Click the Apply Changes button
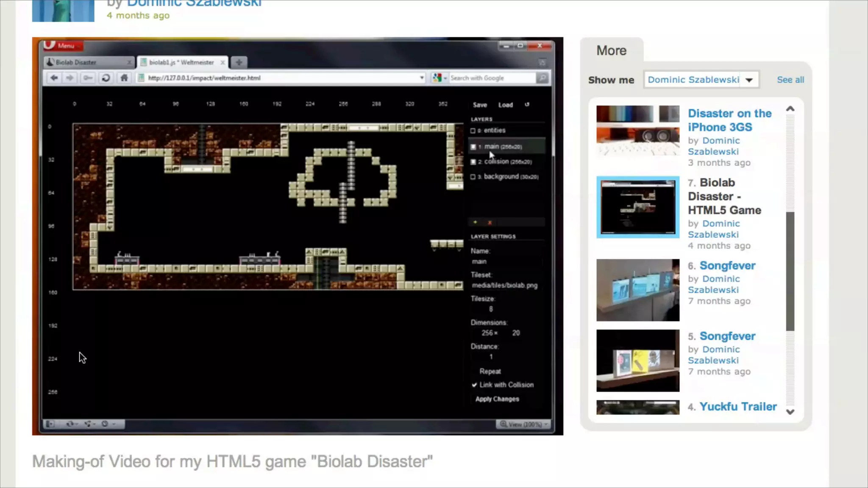The width and height of the screenshot is (868, 488). point(497,399)
